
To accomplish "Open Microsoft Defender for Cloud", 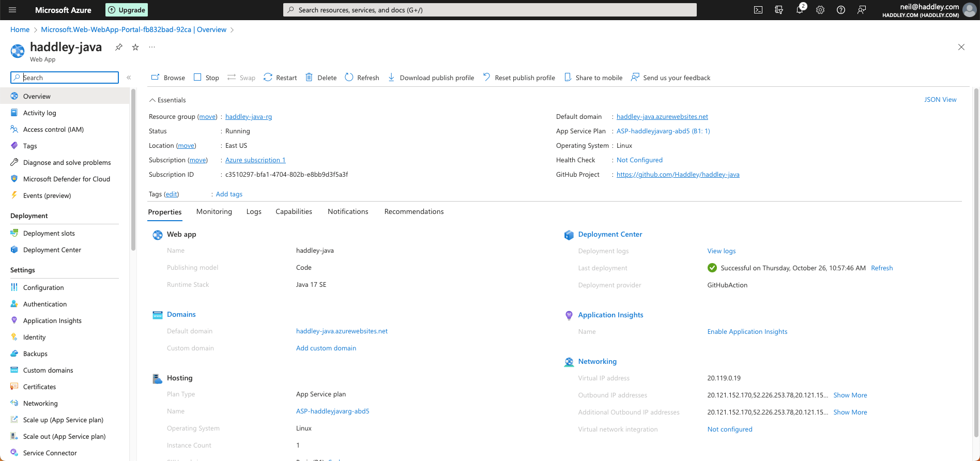I will pyautogui.click(x=67, y=179).
